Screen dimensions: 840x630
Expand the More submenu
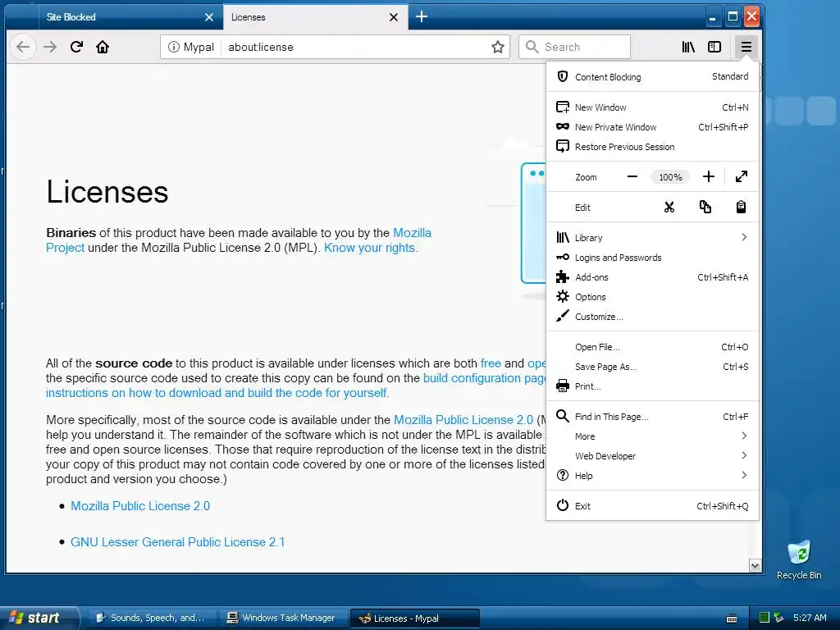point(652,436)
